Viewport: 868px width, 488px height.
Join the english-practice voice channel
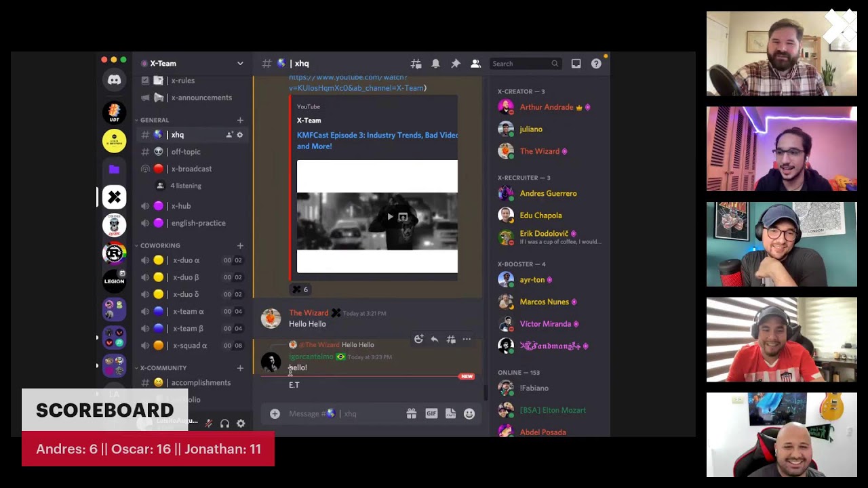coord(192,223)
